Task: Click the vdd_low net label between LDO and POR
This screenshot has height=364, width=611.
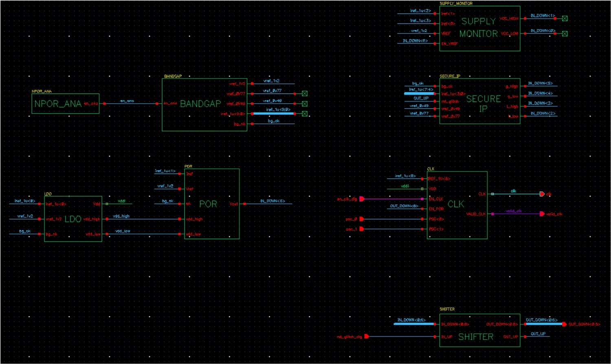Action: click(123, 231)
